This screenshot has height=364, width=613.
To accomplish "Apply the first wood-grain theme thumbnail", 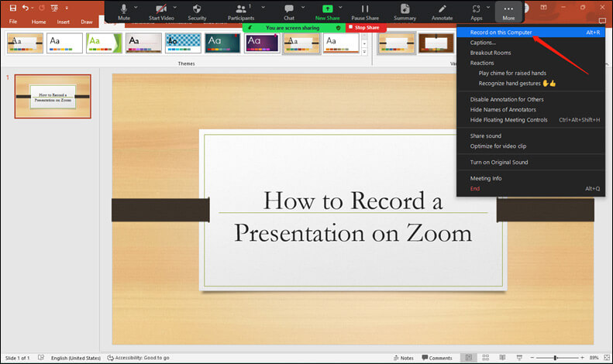I will click(25, 43).
